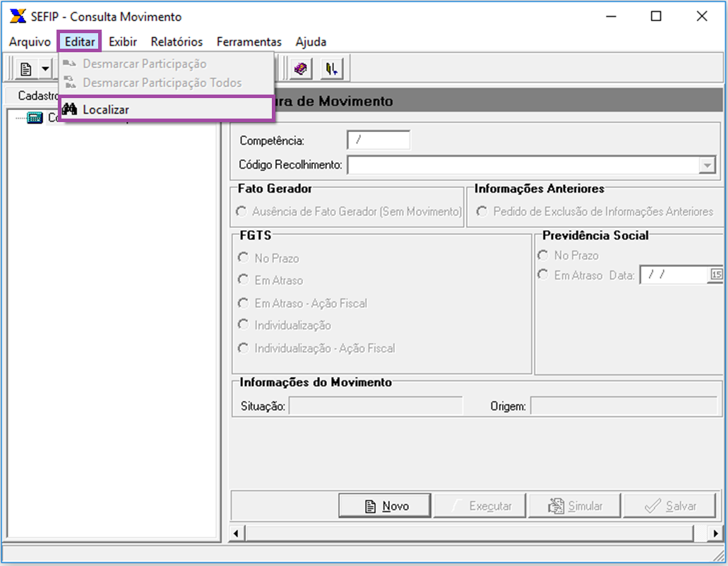Click the Salvar button

point(669,505)
